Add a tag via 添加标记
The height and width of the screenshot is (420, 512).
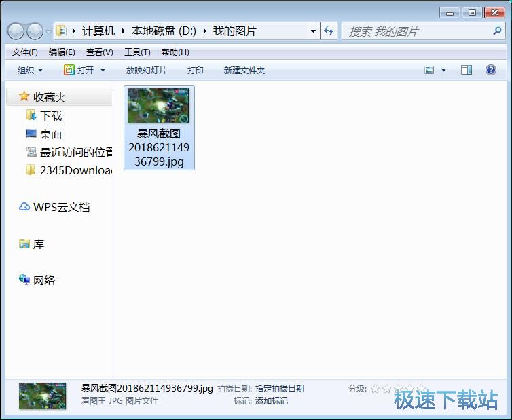point(272,401)
